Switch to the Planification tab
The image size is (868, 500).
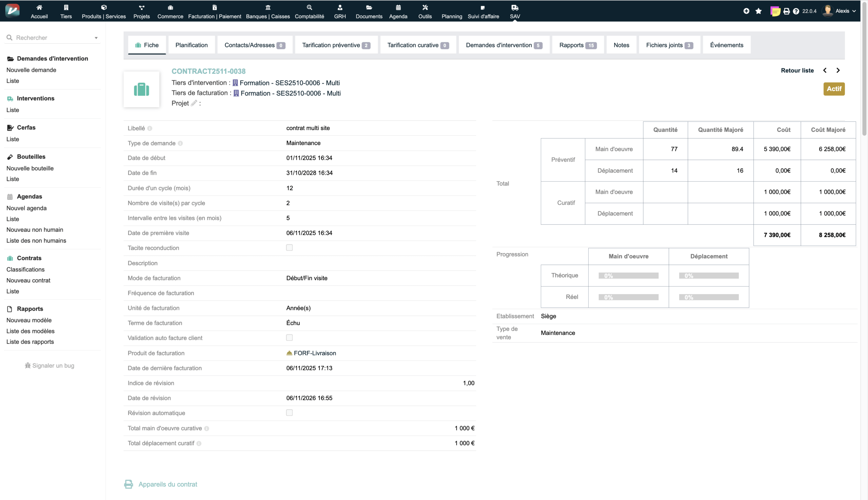point(191,45)
